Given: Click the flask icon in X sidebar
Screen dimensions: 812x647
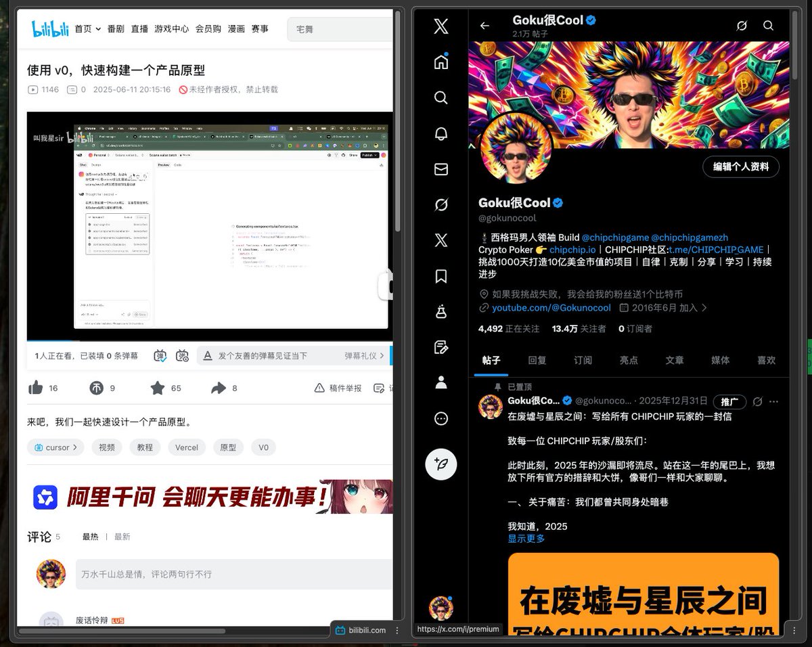Looking at the screenshot, I should 441,311.
